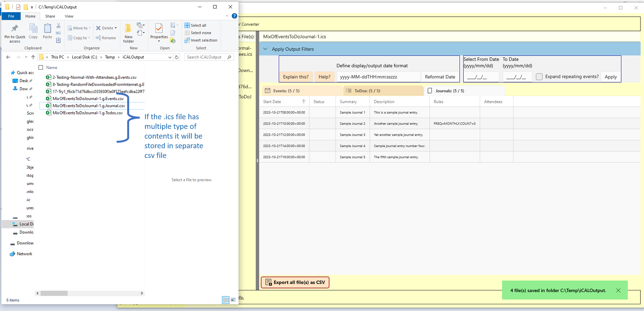Toggle the select-all checkbox beside Name

click(41, 67)
